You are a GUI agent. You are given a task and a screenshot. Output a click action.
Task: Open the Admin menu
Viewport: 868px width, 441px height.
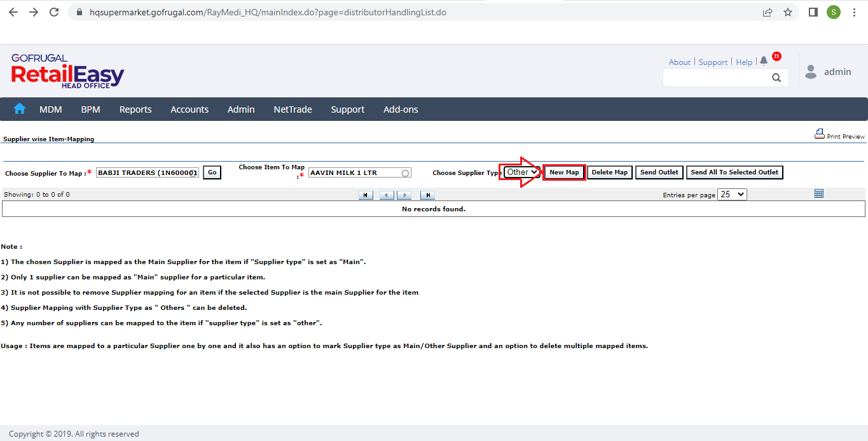[x=241, y=109]
